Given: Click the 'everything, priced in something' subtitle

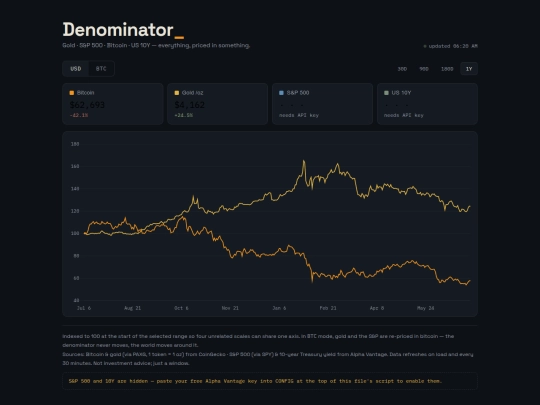Looking at the screenshot, I should pos(204,45).
